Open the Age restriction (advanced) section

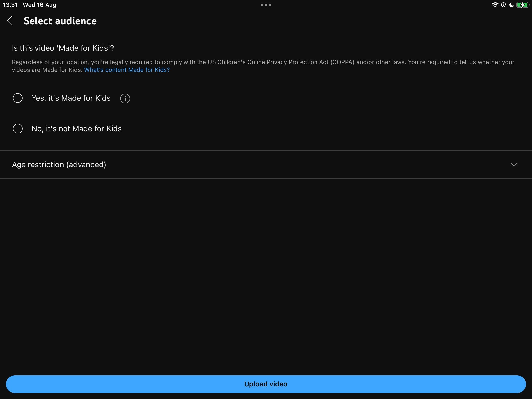click(x=59, y=165)
